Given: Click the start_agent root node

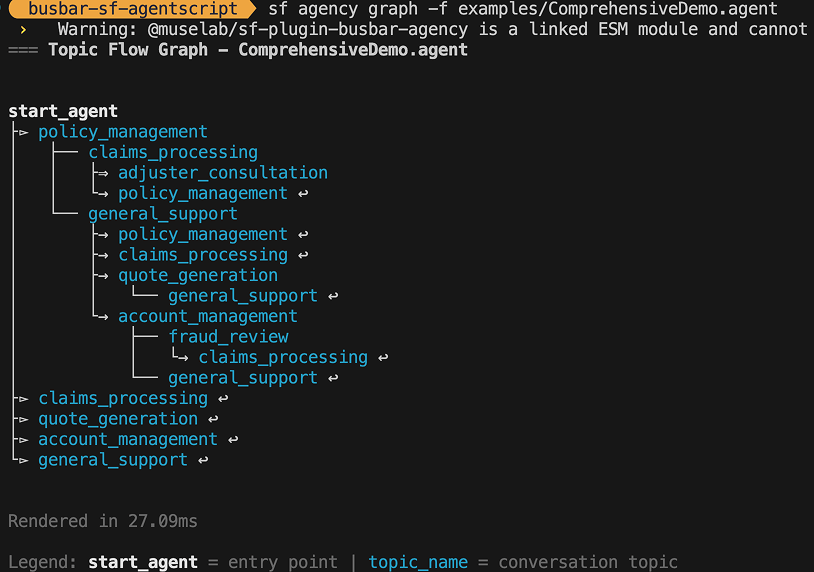Looking at the screenshot, I should 63,111.
